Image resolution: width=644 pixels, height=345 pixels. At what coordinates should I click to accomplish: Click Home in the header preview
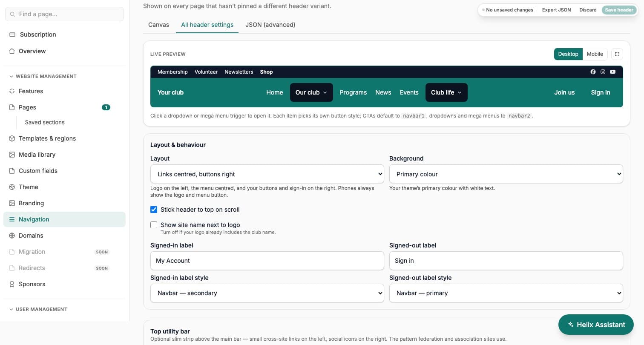274,92
